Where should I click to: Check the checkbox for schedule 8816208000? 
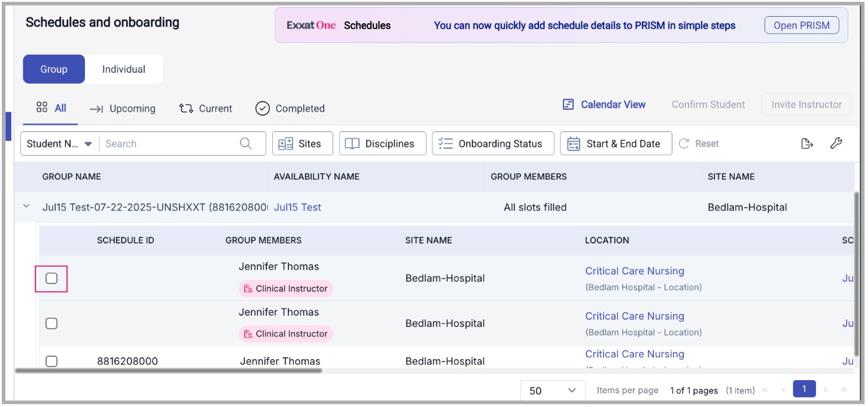[51, 361]
